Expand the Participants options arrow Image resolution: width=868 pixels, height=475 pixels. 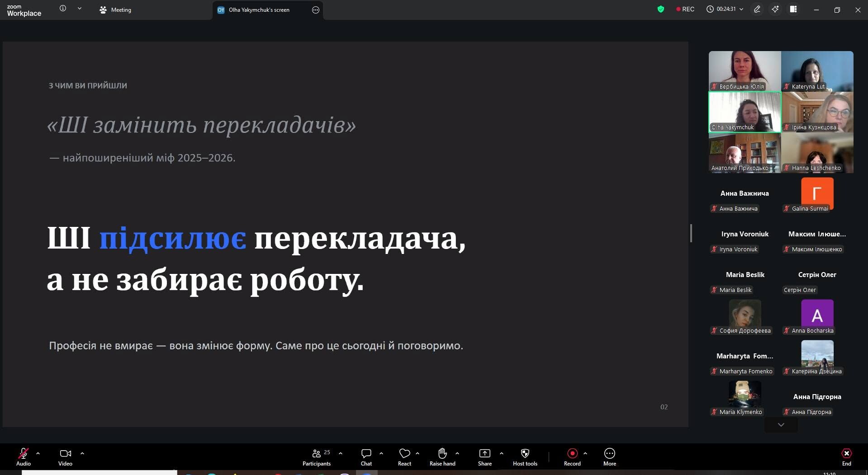341,453
